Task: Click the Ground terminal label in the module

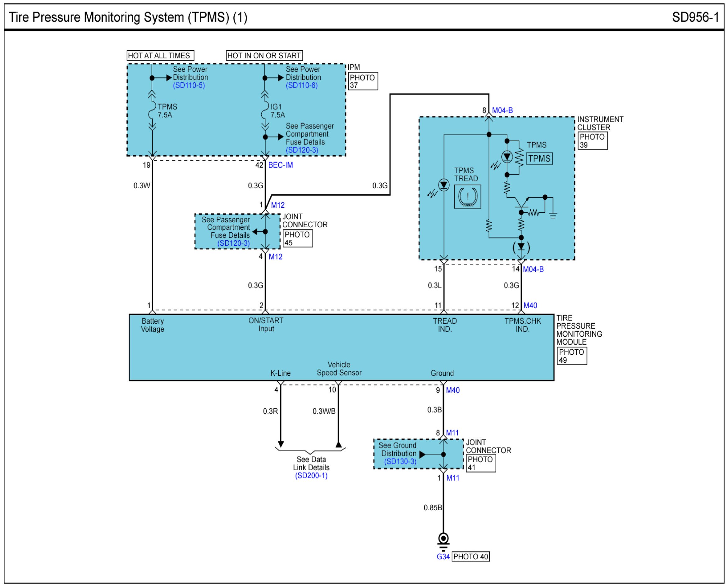Action: 442,373
